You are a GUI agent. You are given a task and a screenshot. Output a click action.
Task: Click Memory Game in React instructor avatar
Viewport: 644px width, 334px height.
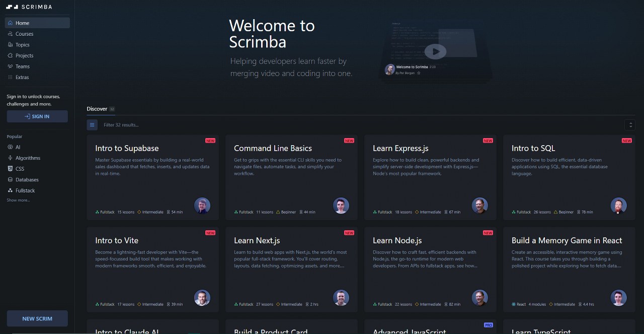pyautogui.click(x=619, y=297)
